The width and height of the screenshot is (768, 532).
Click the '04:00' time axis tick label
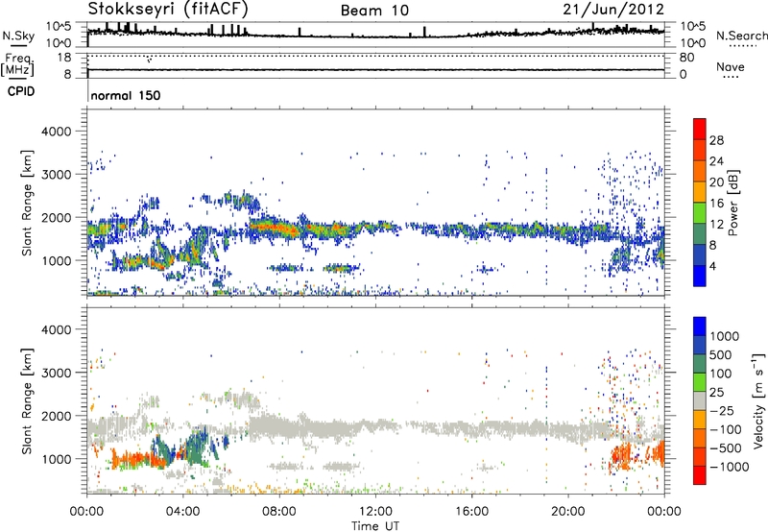coord(183,512)
